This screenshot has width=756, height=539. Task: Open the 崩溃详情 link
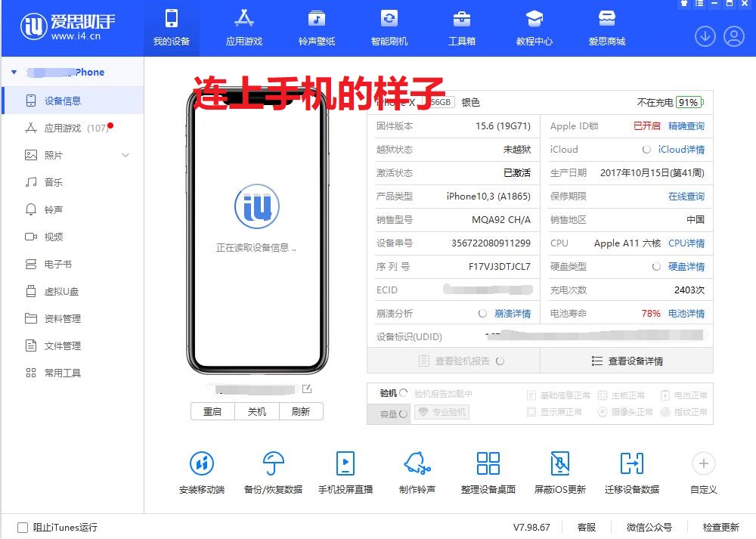pos(513,314)
